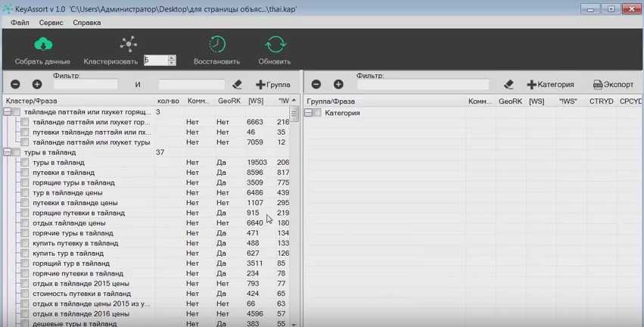Click the Экспорт button

613,85
